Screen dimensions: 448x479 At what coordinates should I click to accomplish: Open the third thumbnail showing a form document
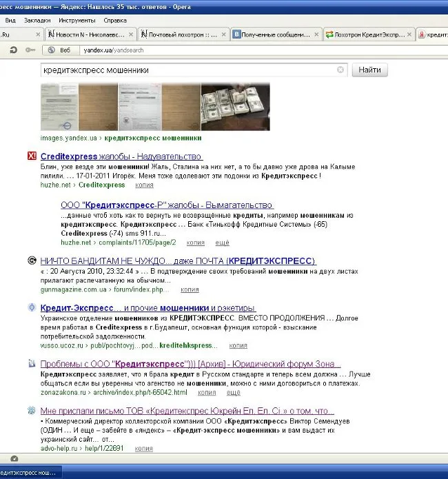pos(140,107)
